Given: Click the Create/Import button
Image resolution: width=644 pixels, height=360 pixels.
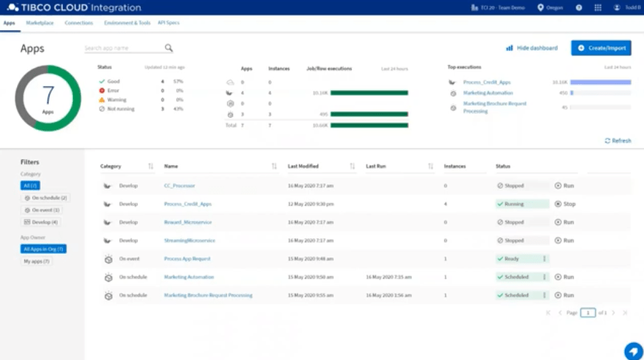Looking at the screenshot, I should click(x=600, y=48).
